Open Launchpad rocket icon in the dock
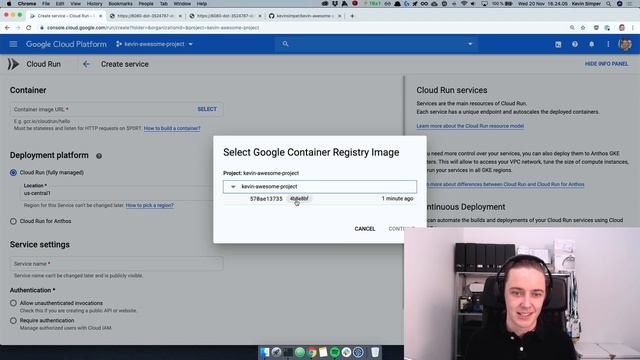 [276, 352]
